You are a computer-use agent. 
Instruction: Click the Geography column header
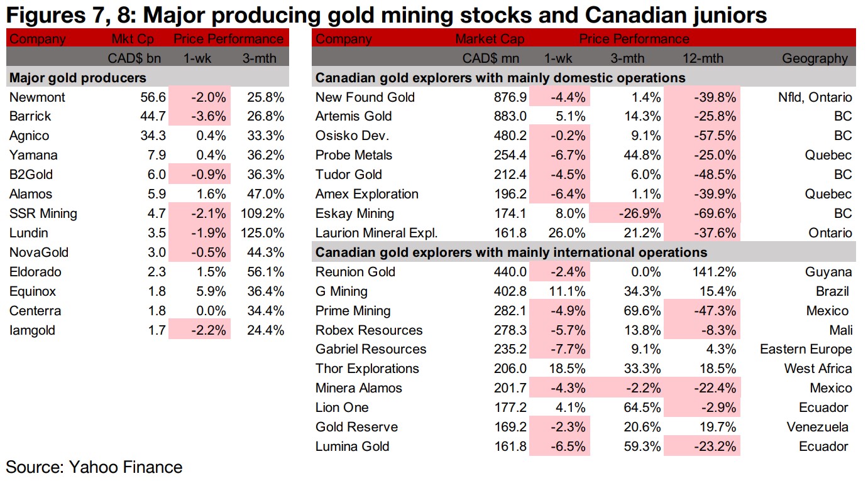815,58
